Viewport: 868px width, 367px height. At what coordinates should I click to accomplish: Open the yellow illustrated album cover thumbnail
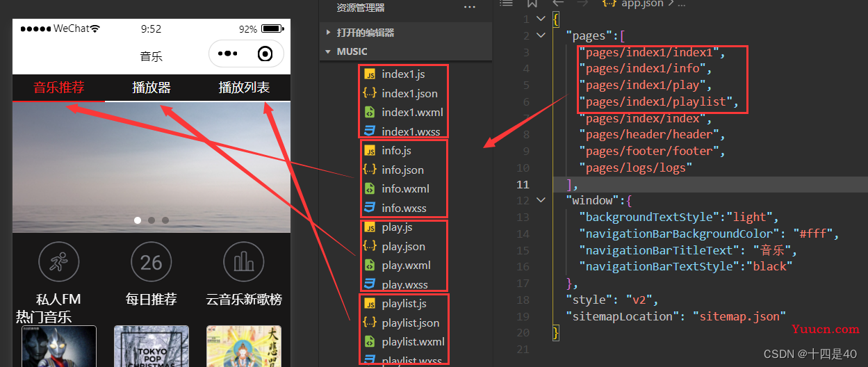pos(244,346)
